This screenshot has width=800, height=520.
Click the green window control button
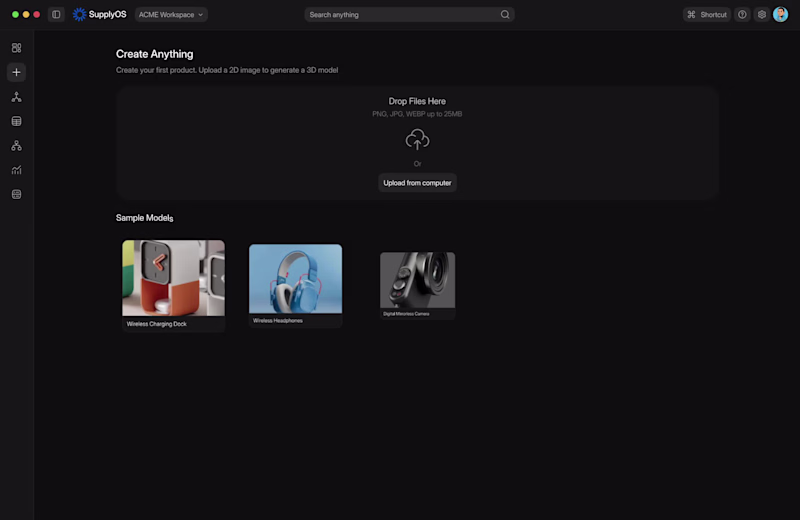pos(15,14)
